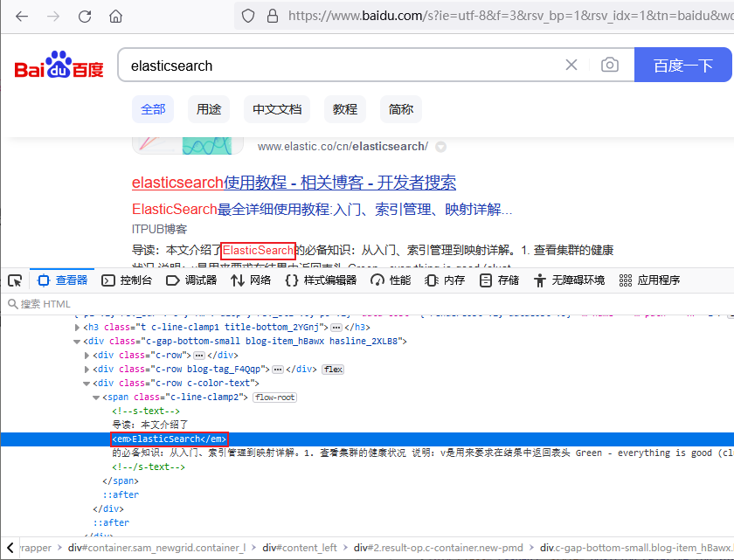Toggle the flex layout badge
This screenshot has width=734, height=560.
(x=333, y=370)
